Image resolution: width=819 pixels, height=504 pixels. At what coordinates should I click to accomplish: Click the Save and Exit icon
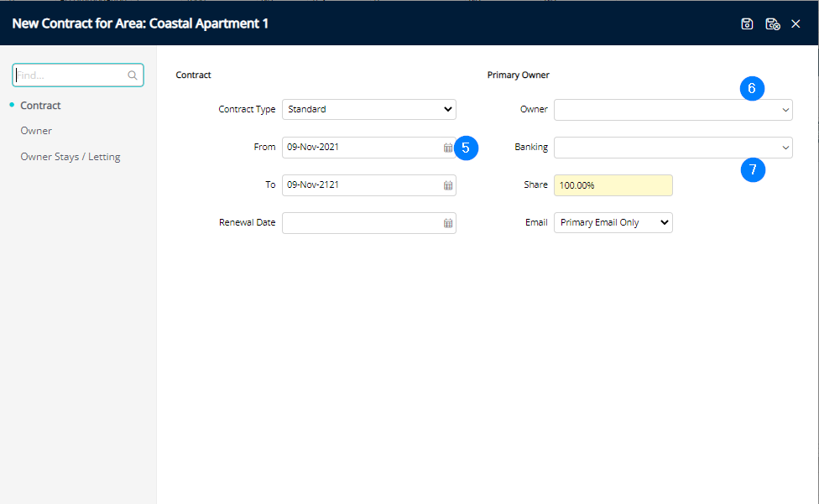click(x=772, y=24)
